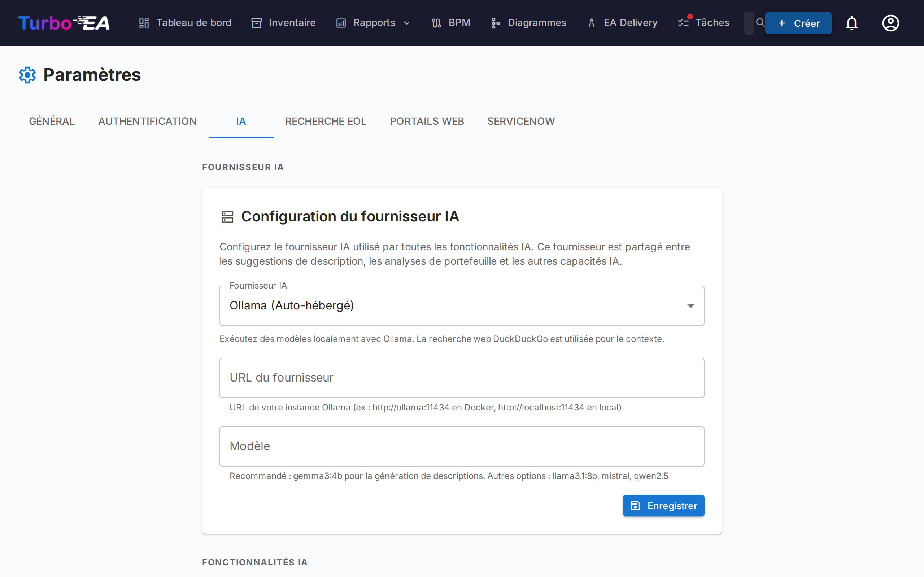Click the EA Delivery person icon

(x=592, y=22)
